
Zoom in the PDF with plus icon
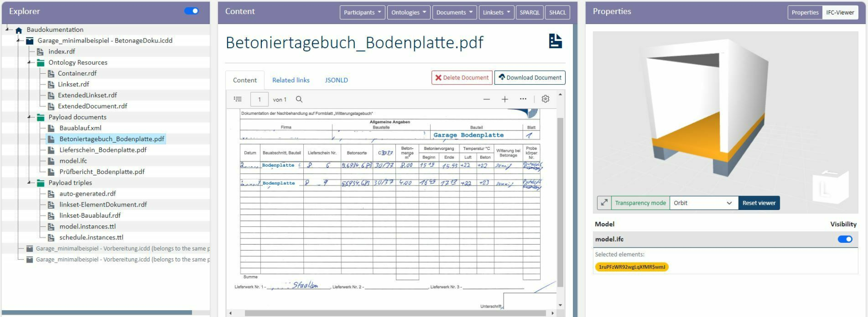click(505, 99)
